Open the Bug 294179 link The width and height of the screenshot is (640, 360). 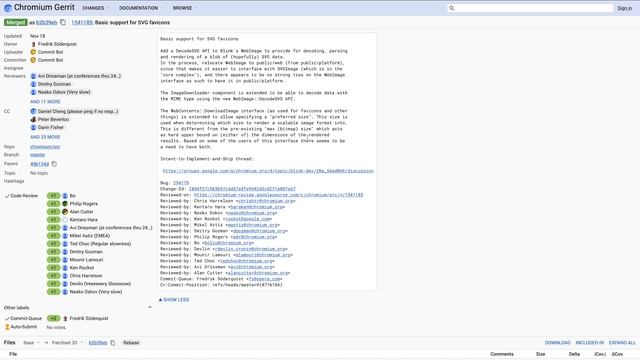[181, 183]
